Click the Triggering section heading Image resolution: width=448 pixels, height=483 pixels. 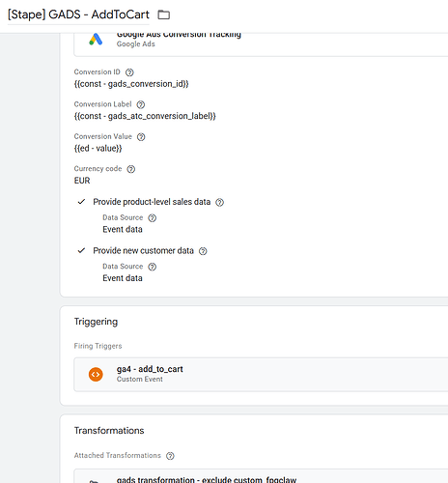pyautogui.click(x=96, y=322)
